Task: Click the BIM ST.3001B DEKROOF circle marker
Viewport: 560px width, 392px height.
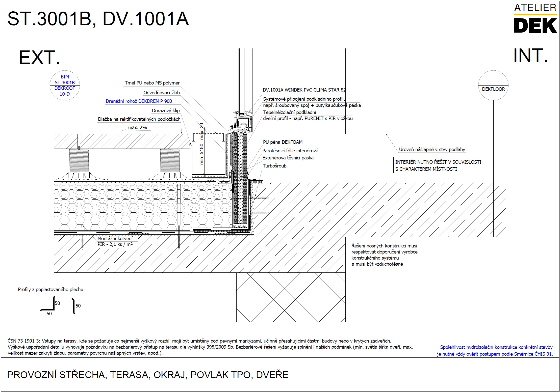Action: [x=65, y=85]
